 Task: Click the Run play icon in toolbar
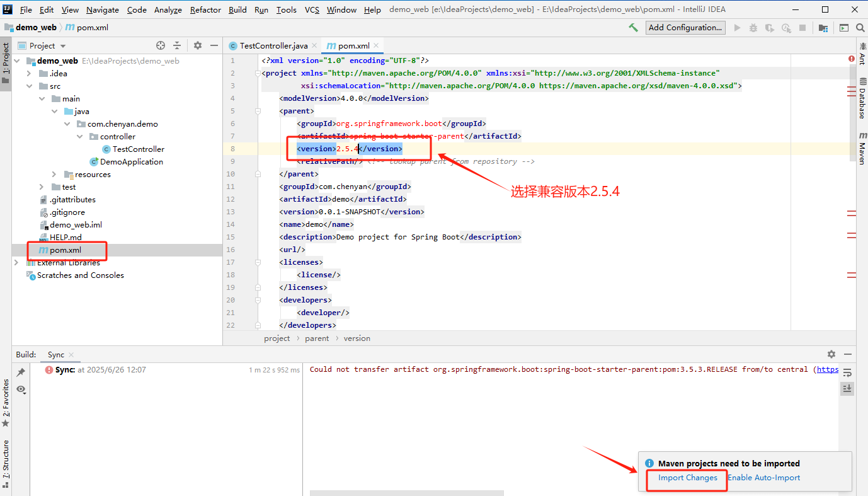click(737, 28)
